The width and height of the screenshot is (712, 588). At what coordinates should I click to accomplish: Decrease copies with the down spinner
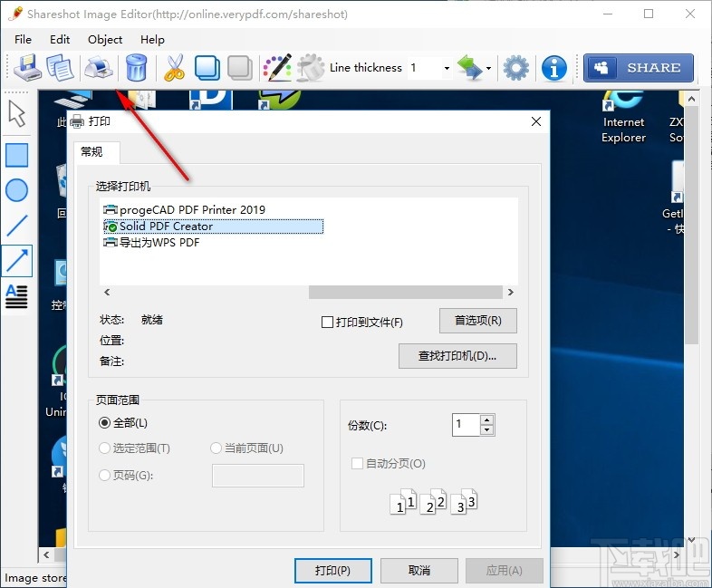(486, 430)
